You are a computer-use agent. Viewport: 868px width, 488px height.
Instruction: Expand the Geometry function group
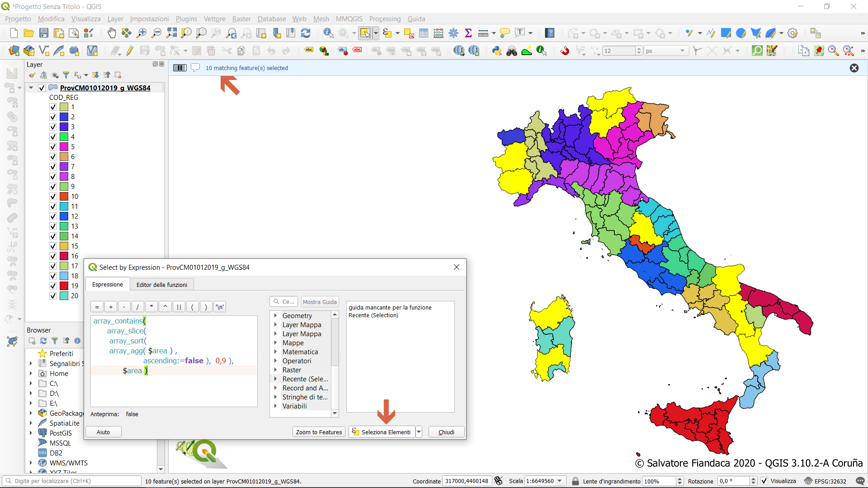tap(275, 315)
